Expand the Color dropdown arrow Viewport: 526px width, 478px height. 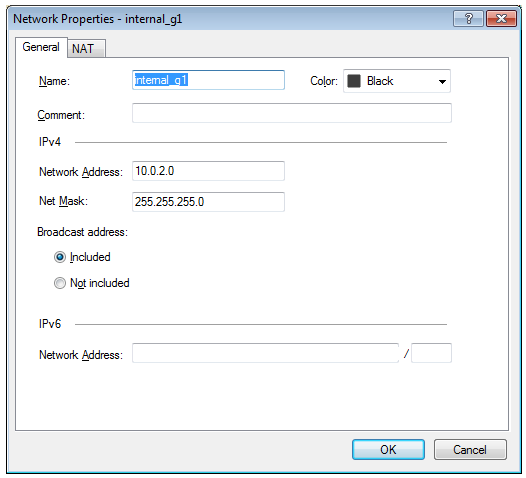tap(442, 81)
